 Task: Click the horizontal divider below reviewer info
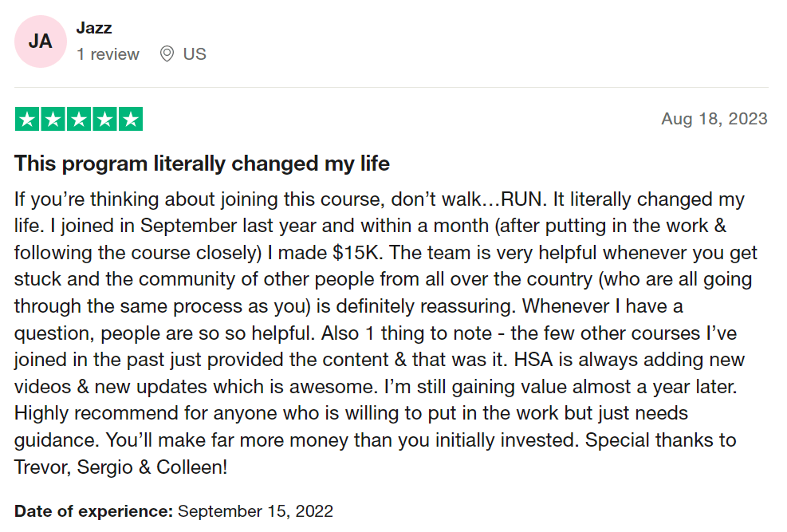[392, 87]
